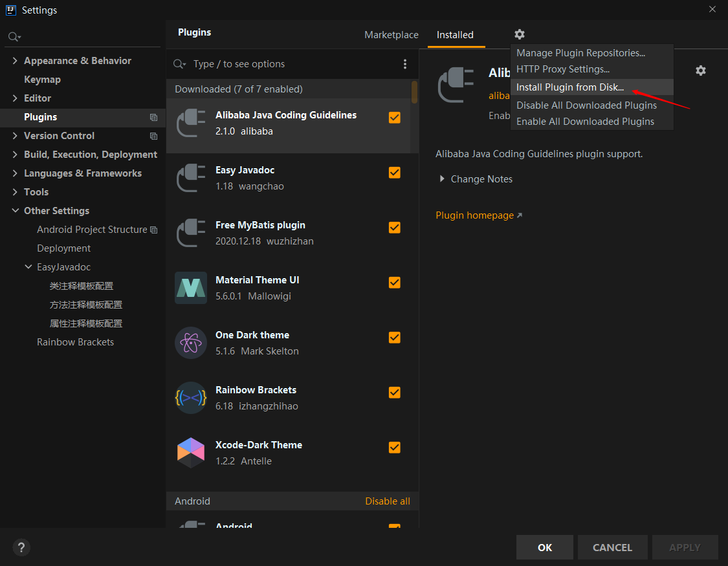Viewport: 728px width, 566px height.
Task: Switch to the Marketplace tab
Action: click(x=392, y=35)
